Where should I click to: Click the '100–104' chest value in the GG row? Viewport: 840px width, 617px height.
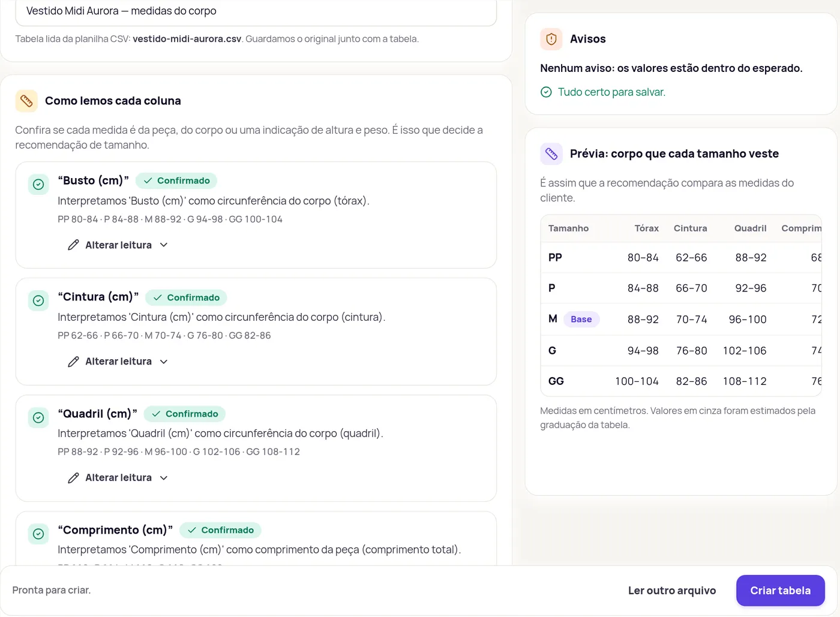click(x=637, y=381)
